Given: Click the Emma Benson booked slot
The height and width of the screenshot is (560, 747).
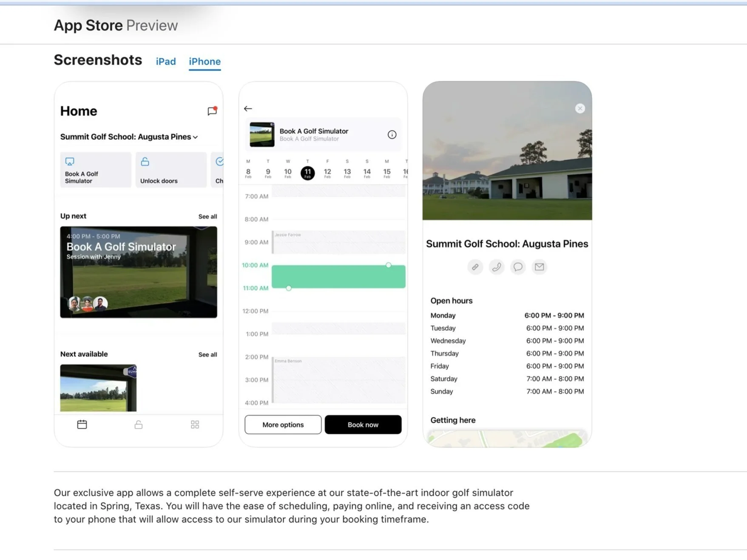Looking at the screenshot, I should pyautogui.click(x=338, y=380).
